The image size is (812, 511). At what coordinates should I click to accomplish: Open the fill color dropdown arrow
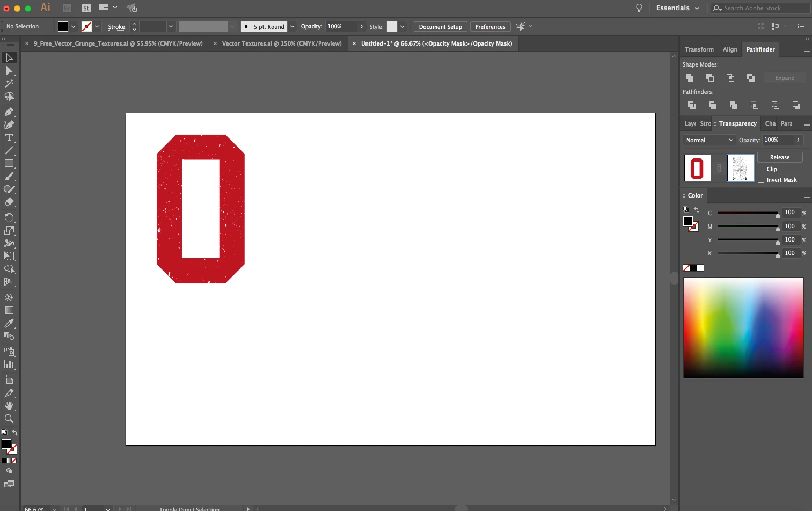pyautogui.click(x=74, y=26)
